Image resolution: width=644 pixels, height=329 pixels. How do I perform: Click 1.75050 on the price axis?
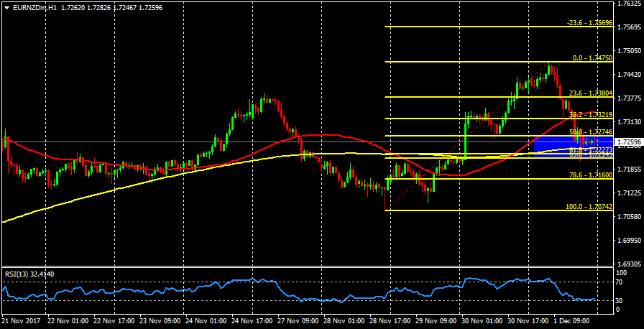630,51
